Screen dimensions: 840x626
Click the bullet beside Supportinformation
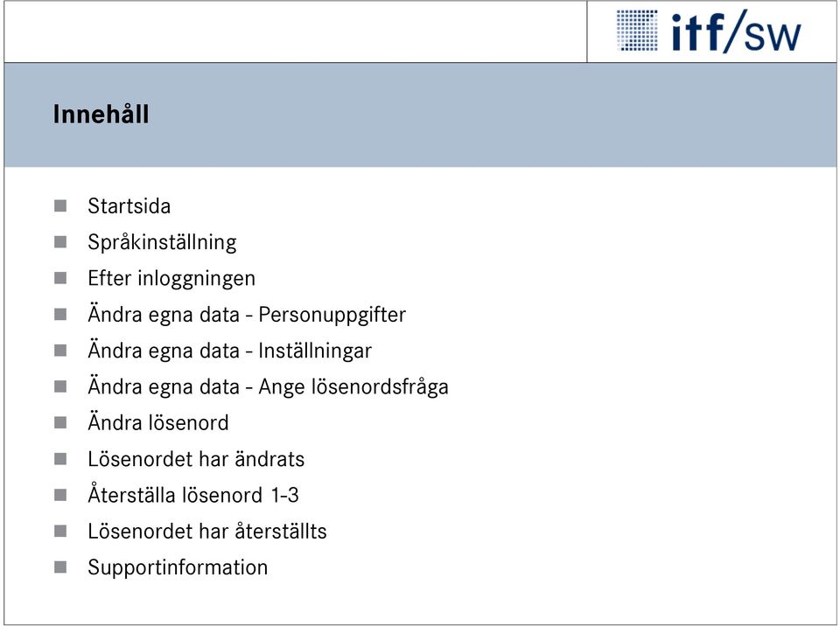click(x=60, y=567)
